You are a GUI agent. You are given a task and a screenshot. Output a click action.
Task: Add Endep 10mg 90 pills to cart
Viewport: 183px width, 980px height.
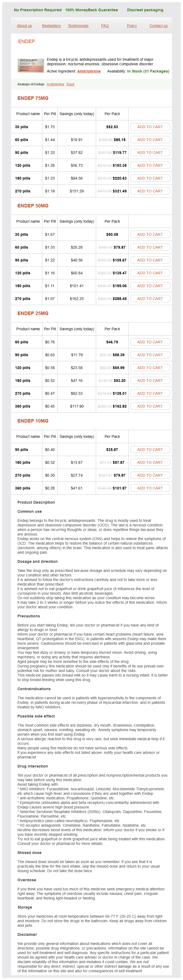150,450
